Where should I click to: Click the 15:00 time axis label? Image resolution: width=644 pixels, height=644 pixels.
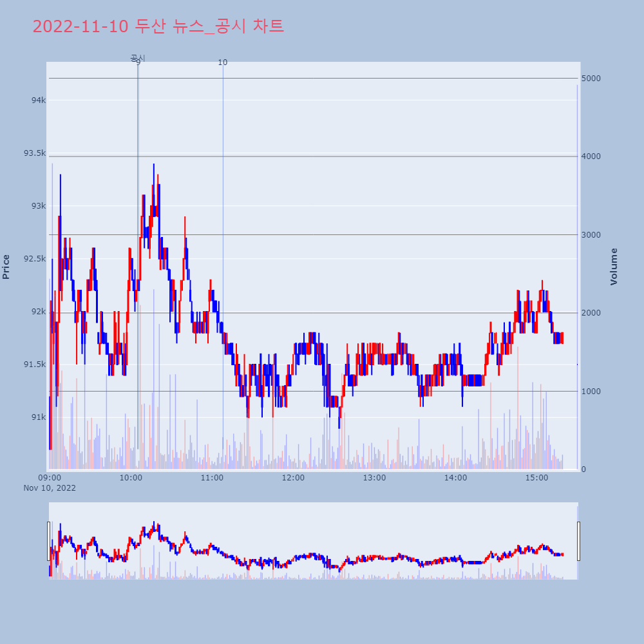point(537,478)
